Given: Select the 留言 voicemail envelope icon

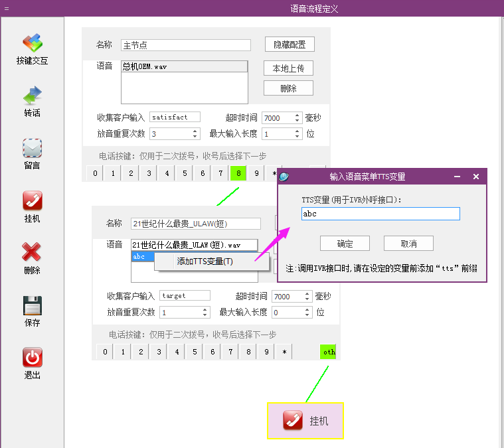Looking at the screenshot, I should (x=32, y=149).
